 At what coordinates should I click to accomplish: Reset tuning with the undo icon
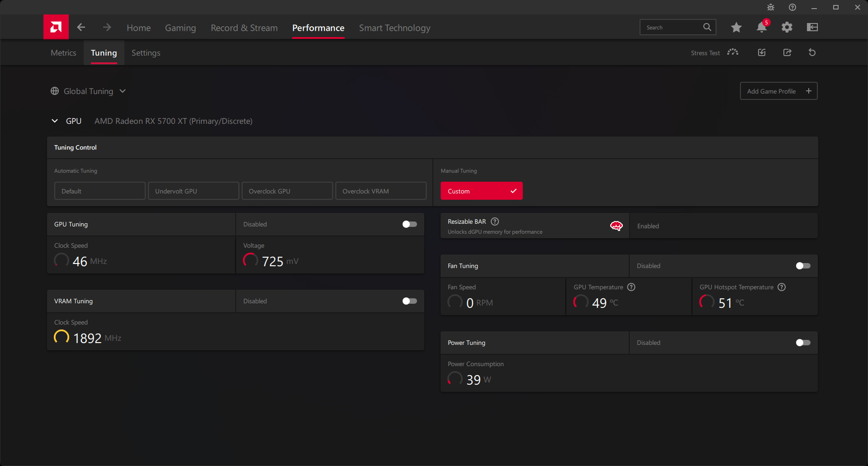812,52
